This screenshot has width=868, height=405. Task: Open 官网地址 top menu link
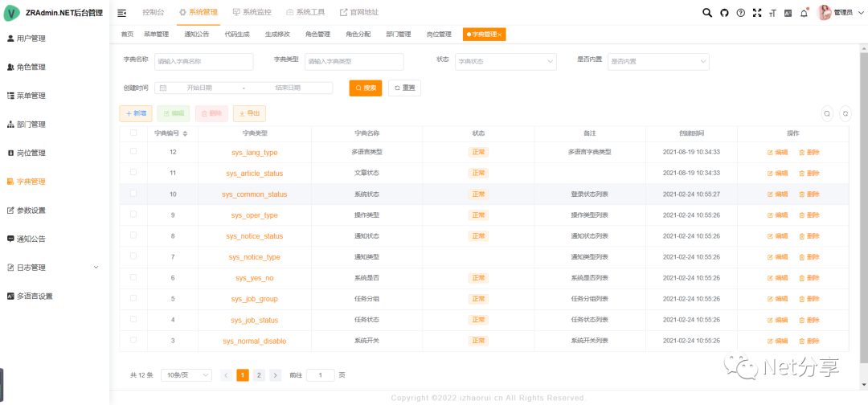click(x=359, y=12)
